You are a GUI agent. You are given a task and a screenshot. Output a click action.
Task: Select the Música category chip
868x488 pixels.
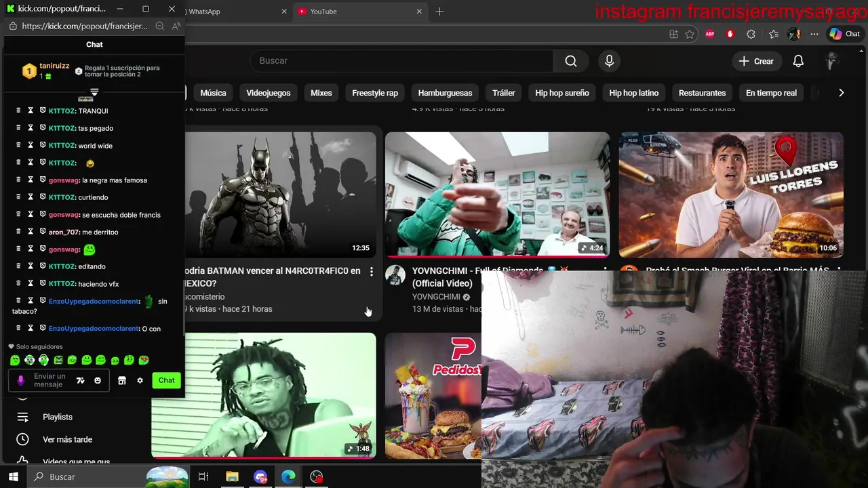[213, 93]
